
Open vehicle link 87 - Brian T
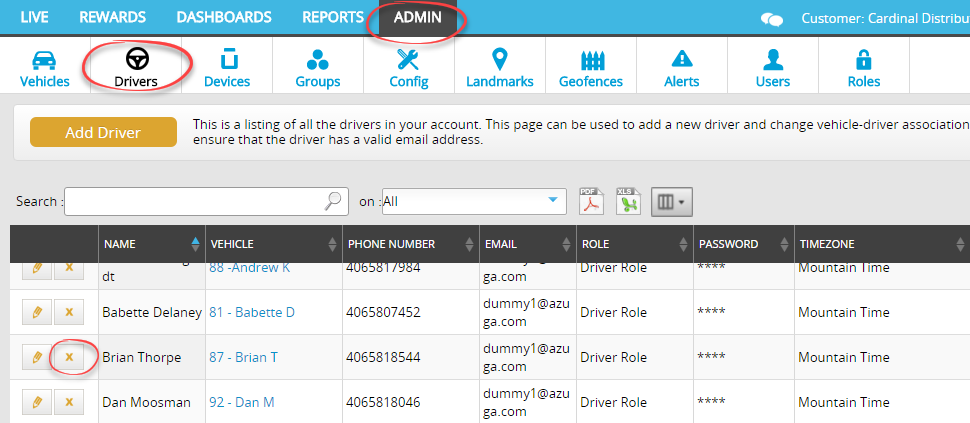point(243,357)
